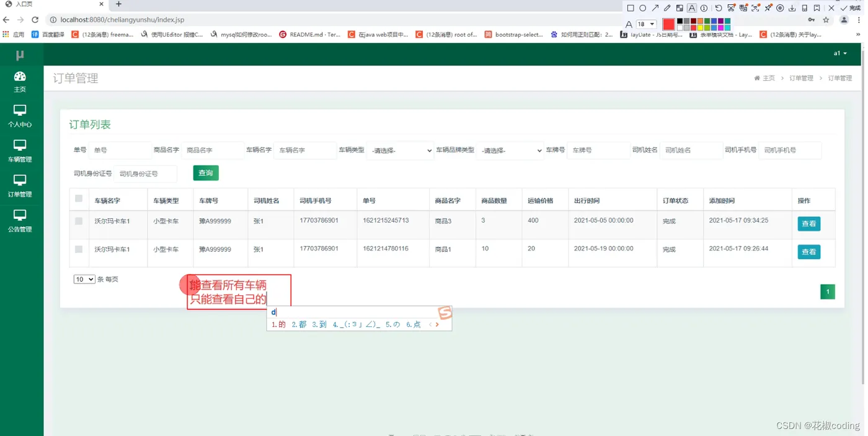The width and height of the screenshot is (868, 436).
Task: Check the row for order 1621214780116
Action: 79,249
